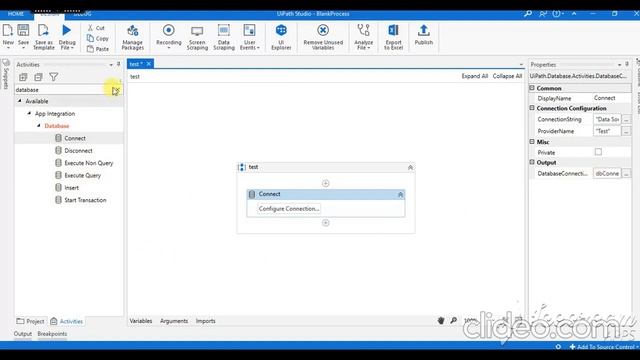
Task: Choose Save as Template
Action: point(44,36)
